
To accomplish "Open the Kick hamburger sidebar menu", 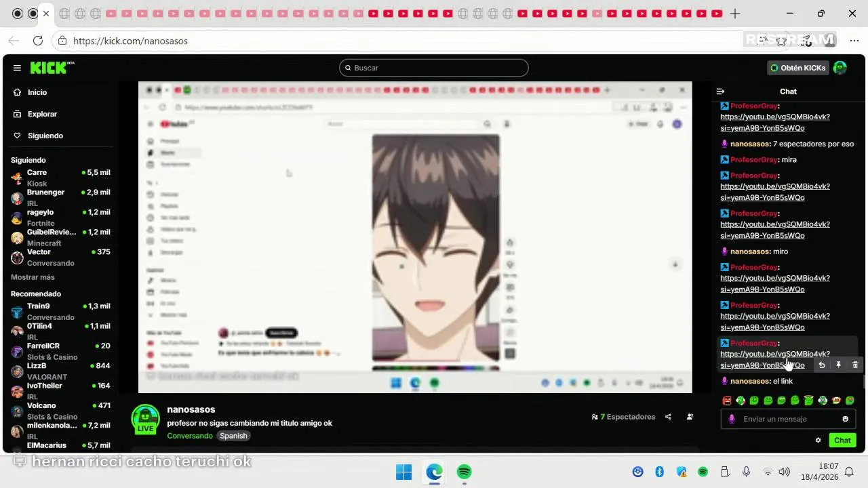I will click(17, 68).
